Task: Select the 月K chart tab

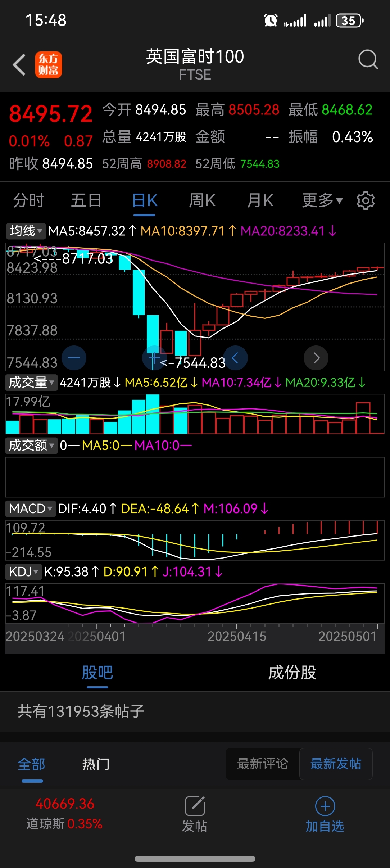Action: tap(260, 200)
